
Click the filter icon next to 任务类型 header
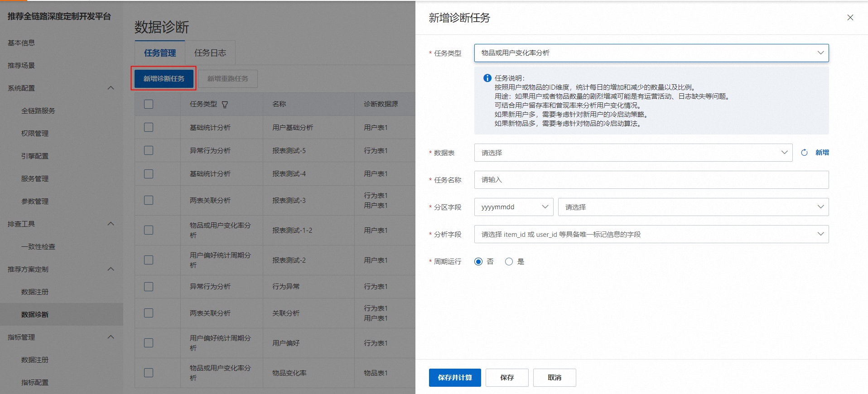click(x=225, y=105)
